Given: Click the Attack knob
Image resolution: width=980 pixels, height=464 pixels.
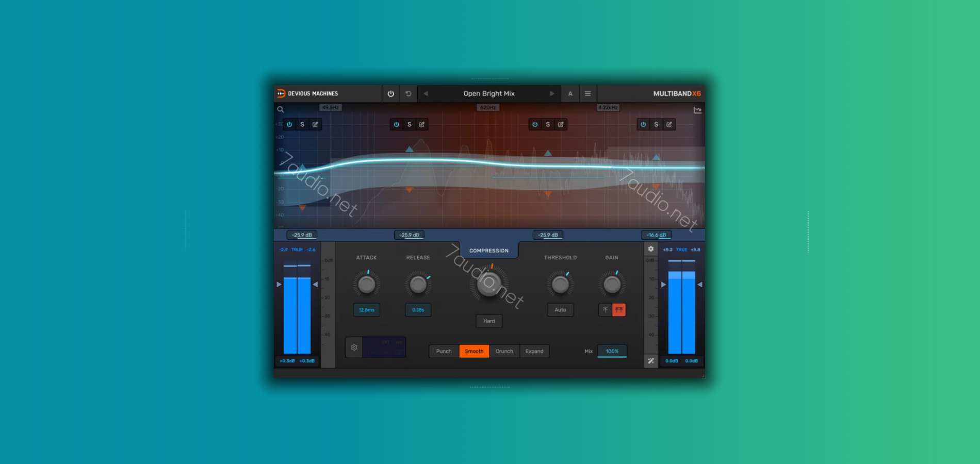Looking at the screenshot, I should click(x=367, y=284).
